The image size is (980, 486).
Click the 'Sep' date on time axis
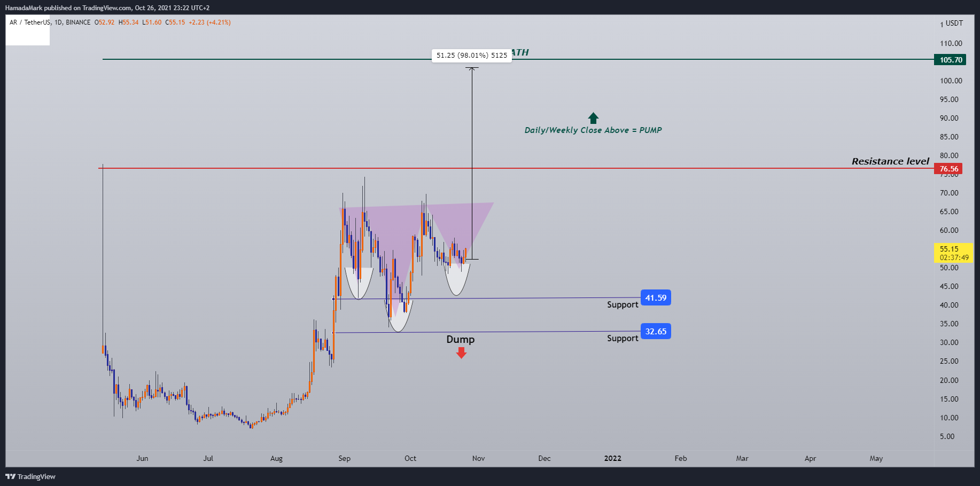[x=345, y=458]
